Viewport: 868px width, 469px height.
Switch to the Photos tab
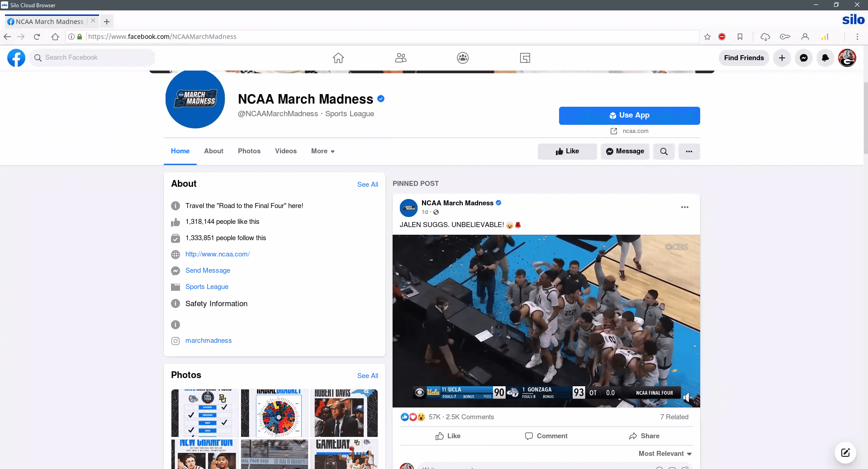point(249,151)
